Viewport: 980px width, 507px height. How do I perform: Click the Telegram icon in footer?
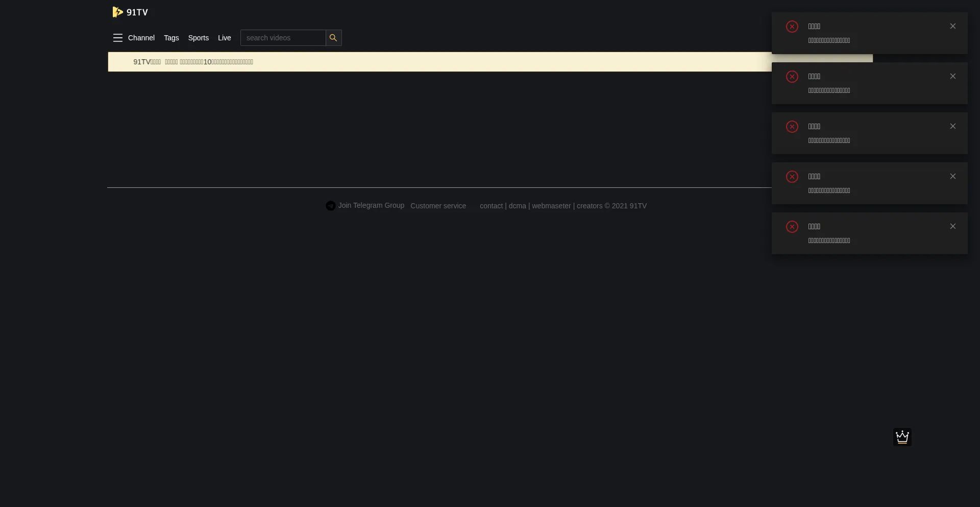(x=331, y=206)
